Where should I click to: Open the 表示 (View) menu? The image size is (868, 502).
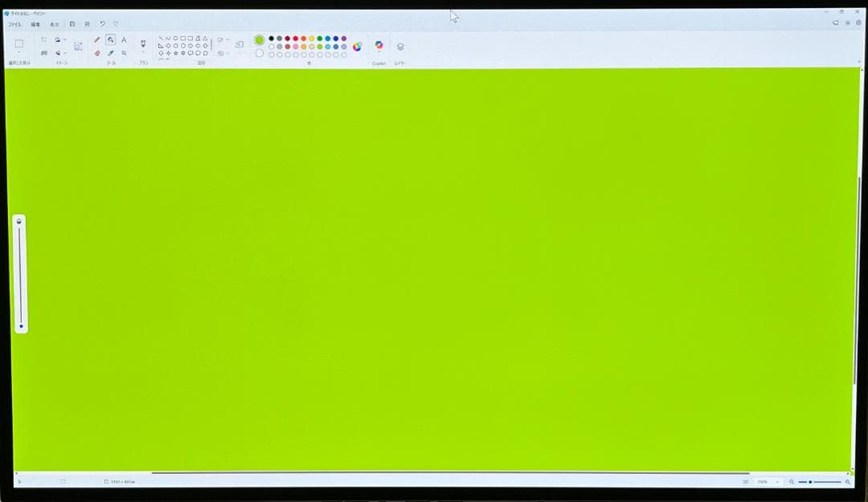pos(55,24)
